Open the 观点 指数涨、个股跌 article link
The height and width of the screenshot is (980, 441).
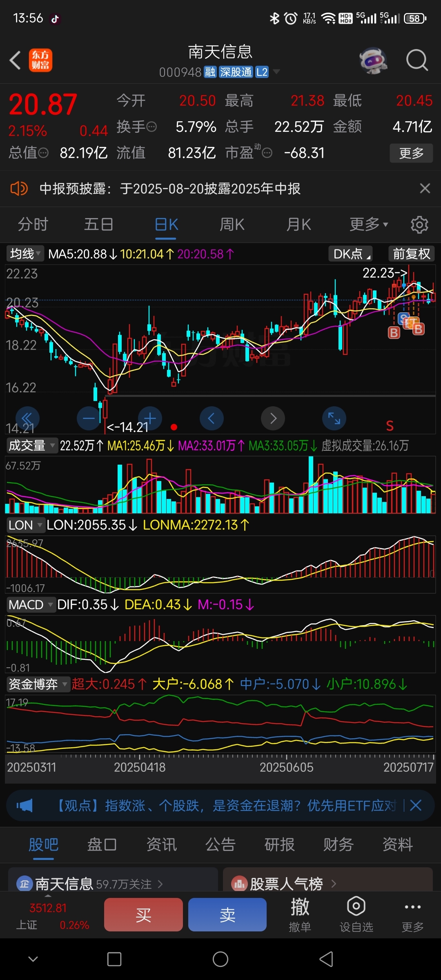point(225,806)
